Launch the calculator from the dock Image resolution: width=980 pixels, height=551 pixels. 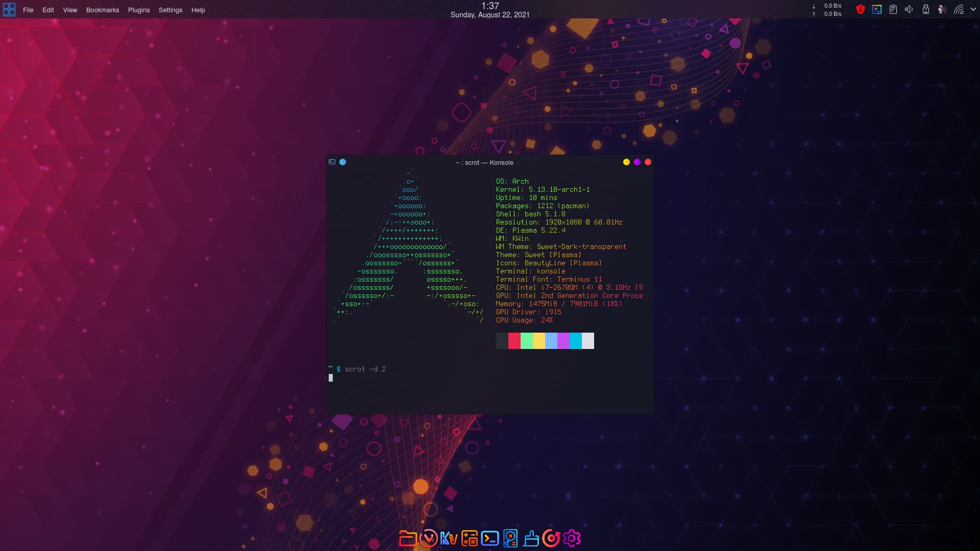pos(469,538)
